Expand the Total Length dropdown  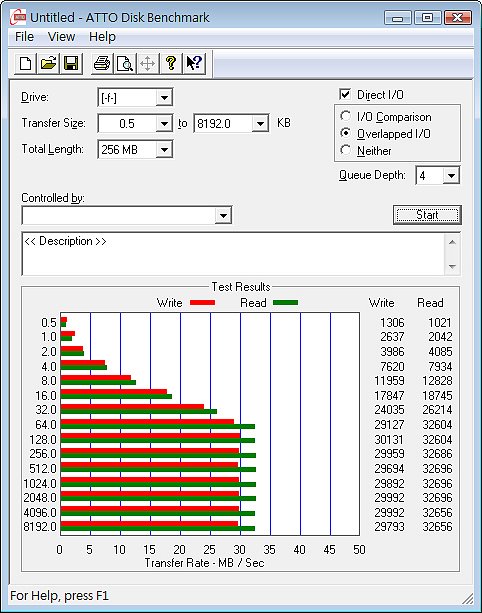164,149
